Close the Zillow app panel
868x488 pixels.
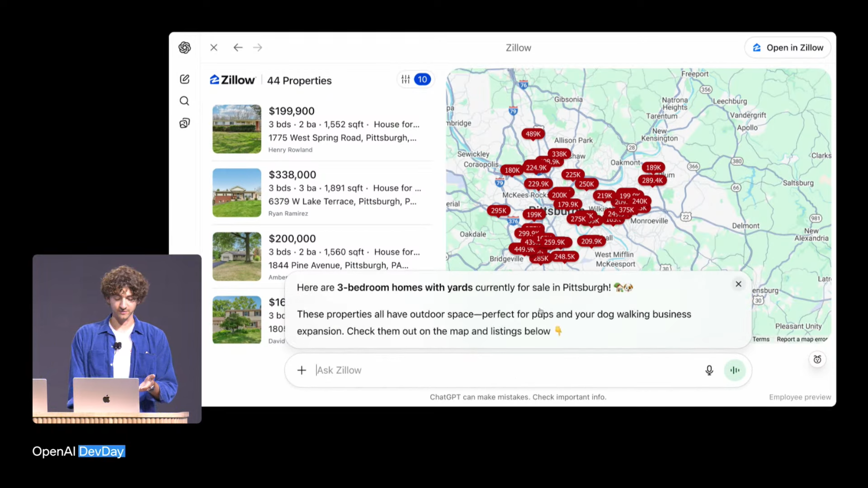click(x=214, y=48)
